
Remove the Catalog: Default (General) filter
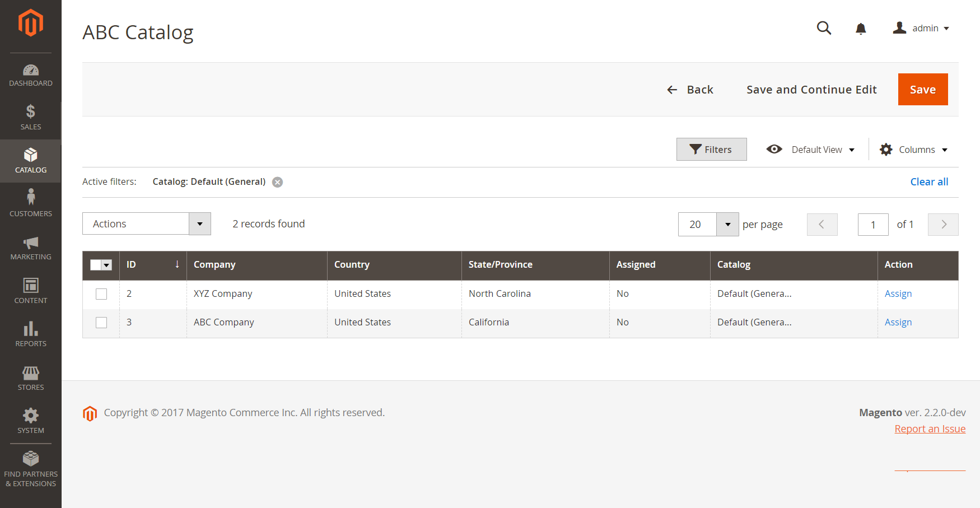click(277, 182)
